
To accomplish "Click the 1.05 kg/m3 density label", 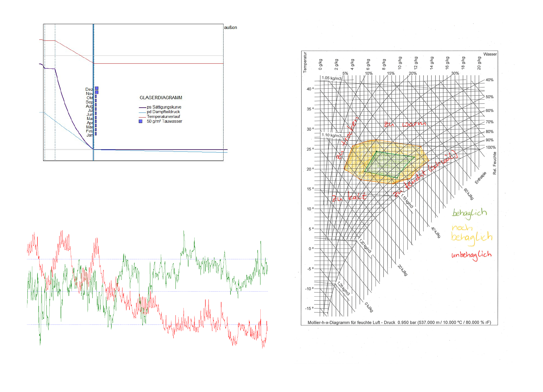I will pos(332,78).
